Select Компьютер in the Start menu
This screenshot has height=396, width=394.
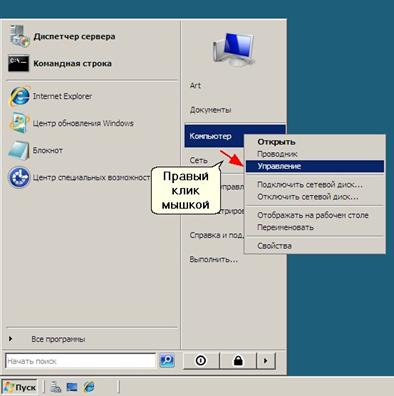(214, 136)
